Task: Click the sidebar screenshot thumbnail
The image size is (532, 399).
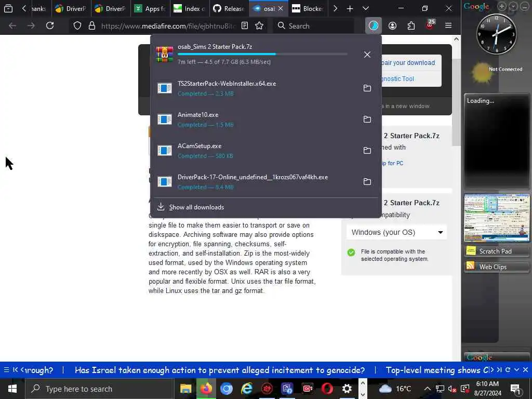Action: tap(497, 218)
